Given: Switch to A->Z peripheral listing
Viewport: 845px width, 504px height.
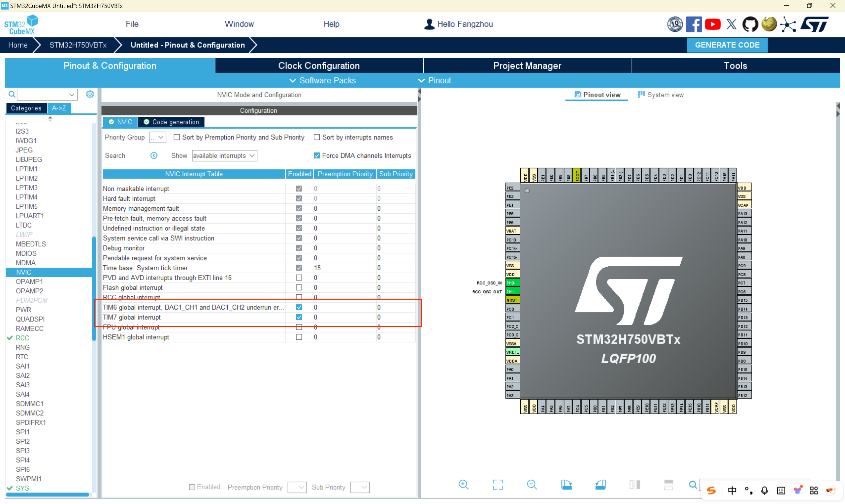Looking at the screenshot, I should [x=59, y=108].
